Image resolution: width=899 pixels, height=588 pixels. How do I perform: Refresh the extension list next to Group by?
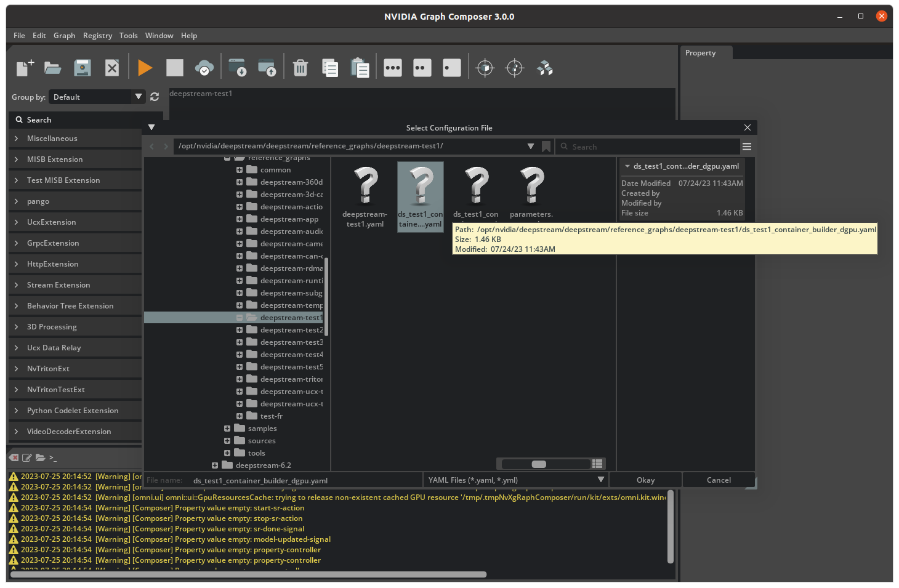(x=155, y=97)
